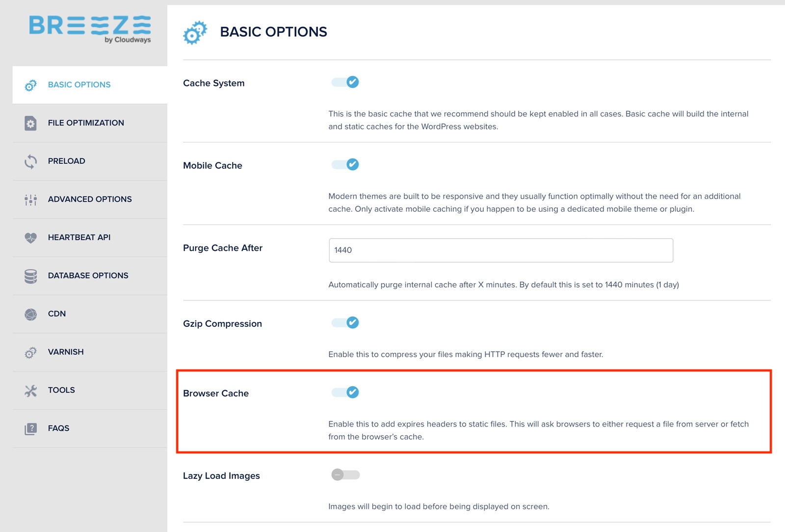Click the text 'Enable this to compress your files'
Image resolution: width=785 pixels, height=532 pixels.
[394, 354]
